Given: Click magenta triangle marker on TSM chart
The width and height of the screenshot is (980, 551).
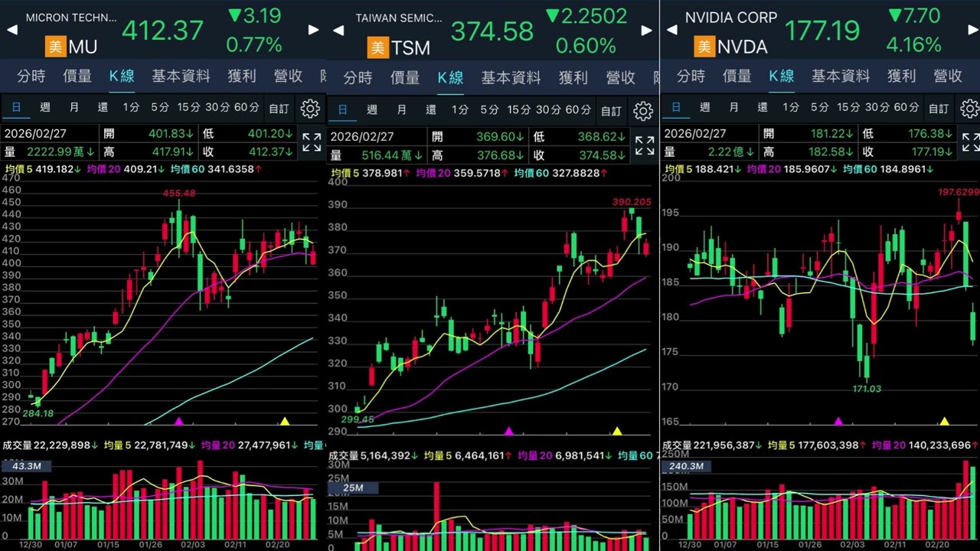Looking at the screenshot, I should click(x=509, y=431).
